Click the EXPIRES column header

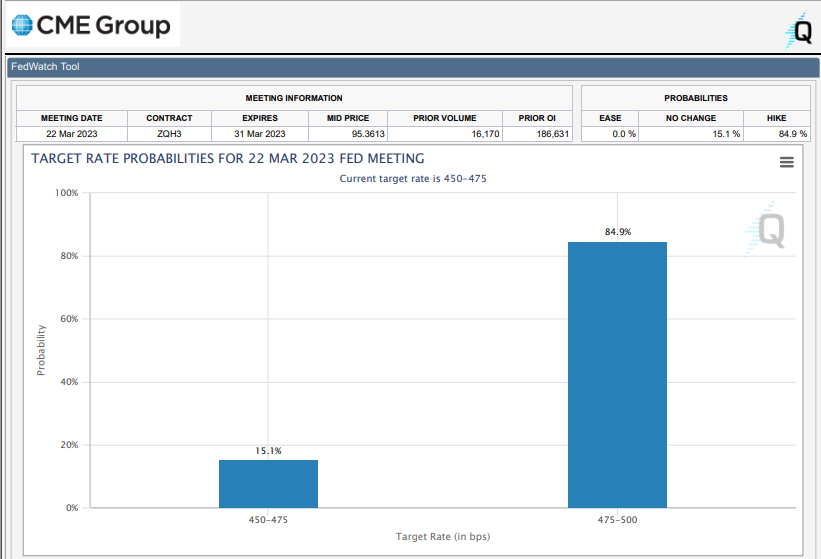tap(260, 118)
